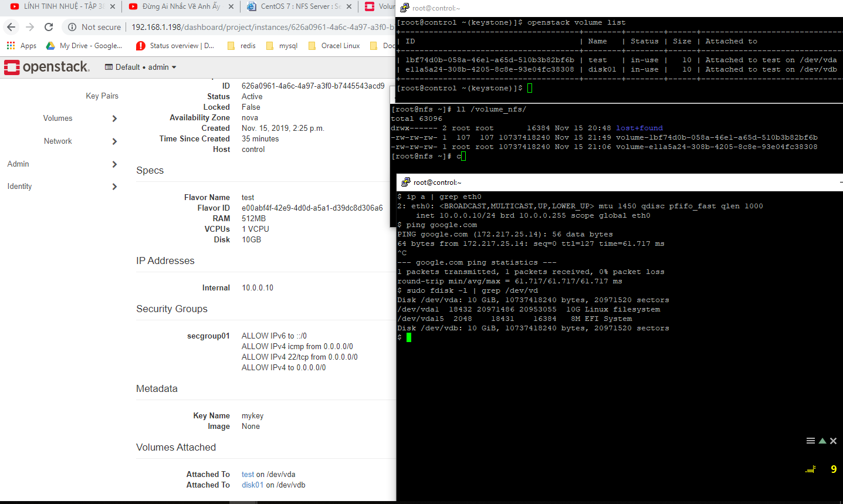Viewport: 843px width, 504px height.
Task: Expand the Admin sidebar section
Action: [x=114, y=164]
